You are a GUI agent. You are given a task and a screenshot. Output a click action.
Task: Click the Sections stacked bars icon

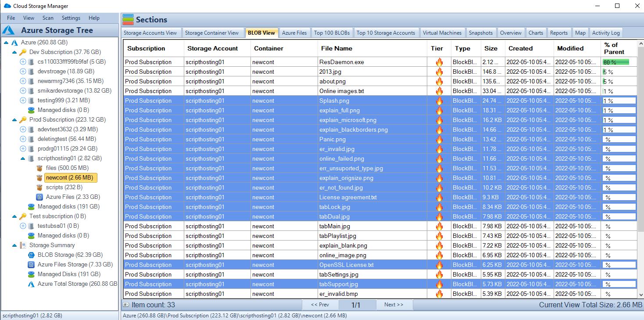click(x=128, y=19)
